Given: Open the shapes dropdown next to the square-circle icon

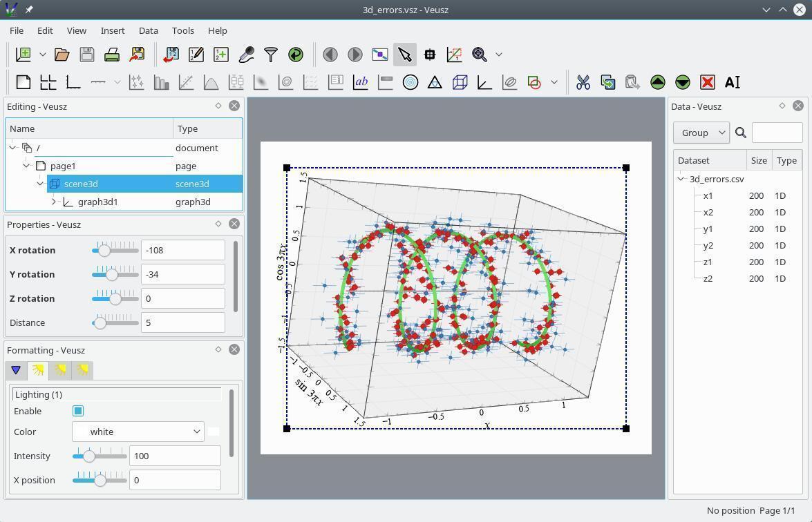Looking at the screenshot, I should 554,82.
